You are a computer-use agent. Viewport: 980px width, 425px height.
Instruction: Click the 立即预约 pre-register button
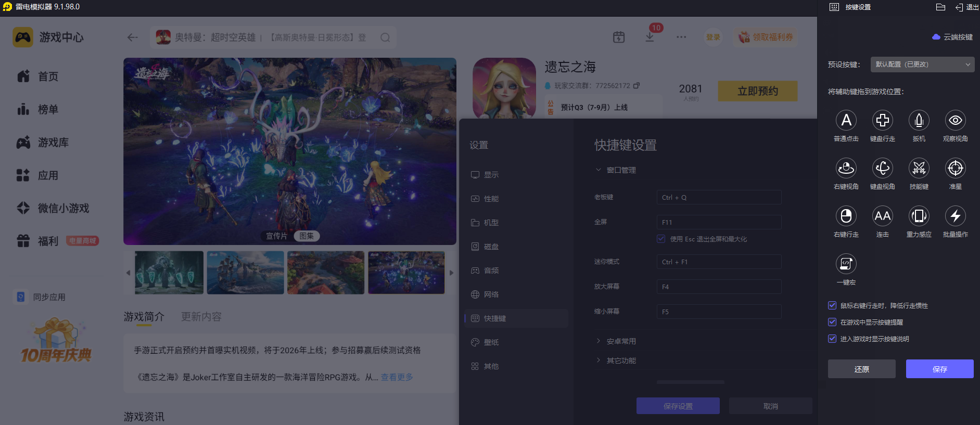click(x=758, y=91)
